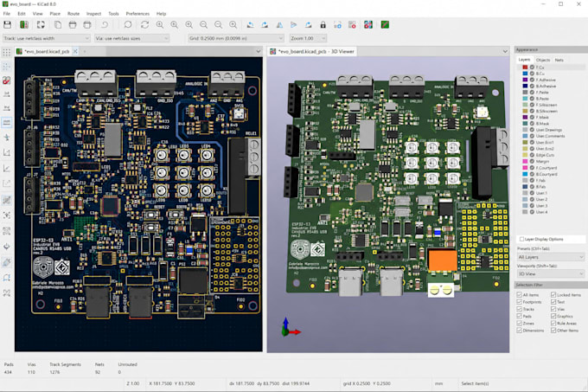The height and width of the screenshot is (392, 588).
Task: Expand the PCB editor pane tab list chevron
Action: tap(258, 51)
